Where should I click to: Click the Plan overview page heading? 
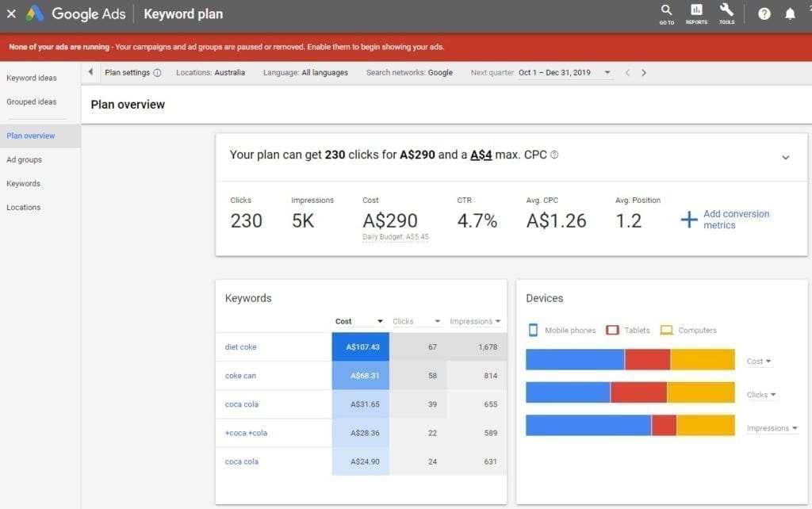(x=128, y=105)
